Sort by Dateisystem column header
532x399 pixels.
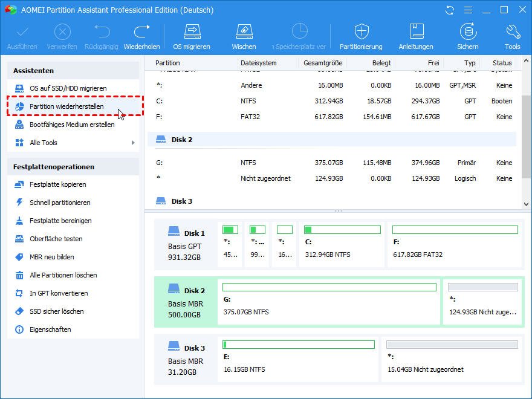259,63
